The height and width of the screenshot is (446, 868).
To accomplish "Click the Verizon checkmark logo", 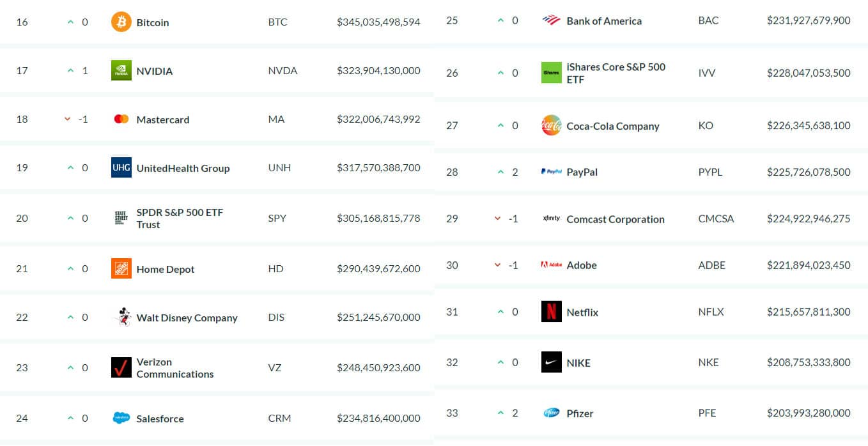I will (121, 367).
